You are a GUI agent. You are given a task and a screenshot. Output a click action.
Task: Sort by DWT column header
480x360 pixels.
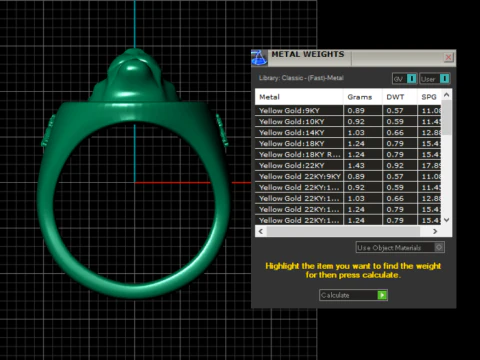400,97
